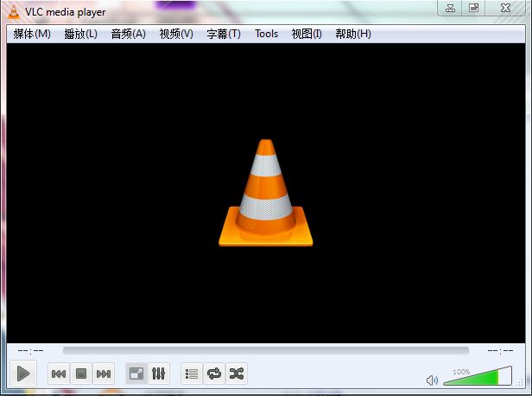532x396 pixels.
Task: Open the 媒体(M) menu
Action: coord(32,34)
